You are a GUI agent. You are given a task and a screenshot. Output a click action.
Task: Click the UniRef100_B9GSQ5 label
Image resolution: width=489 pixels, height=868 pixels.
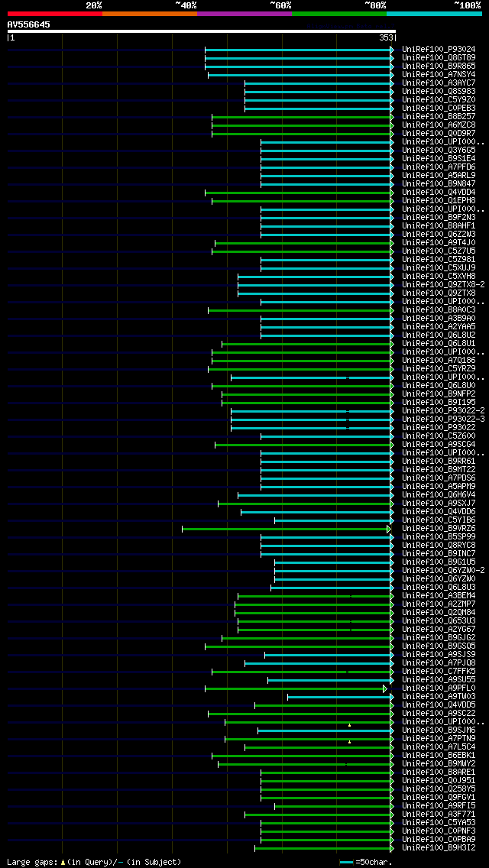point(439,646)
